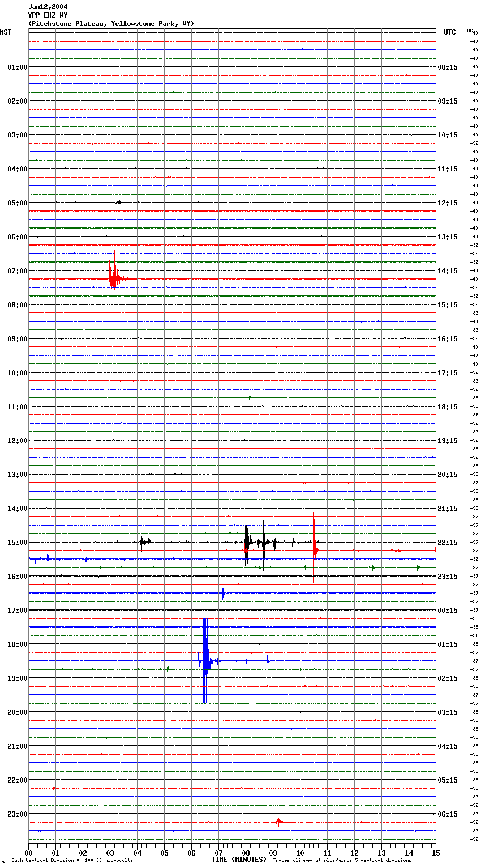Click the 00:15 UTC time label

click(448, 611)
